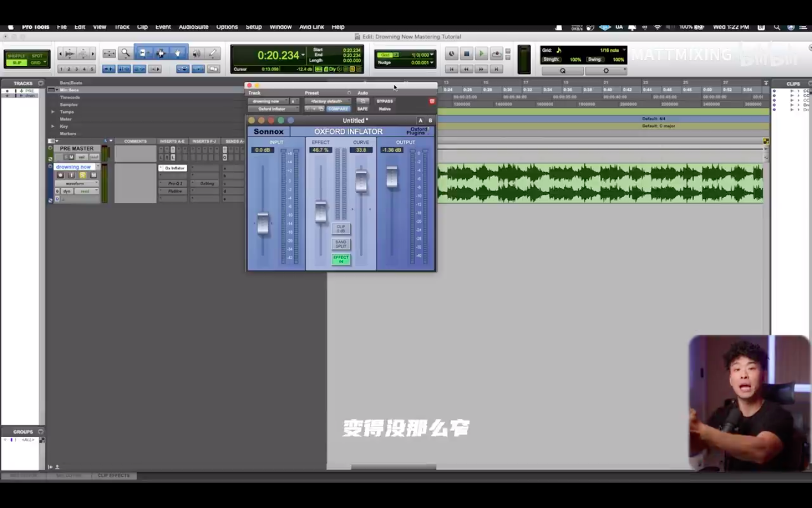Toggle solo on drowning now track
Viewport: 812px width, 508px height.
82,175
